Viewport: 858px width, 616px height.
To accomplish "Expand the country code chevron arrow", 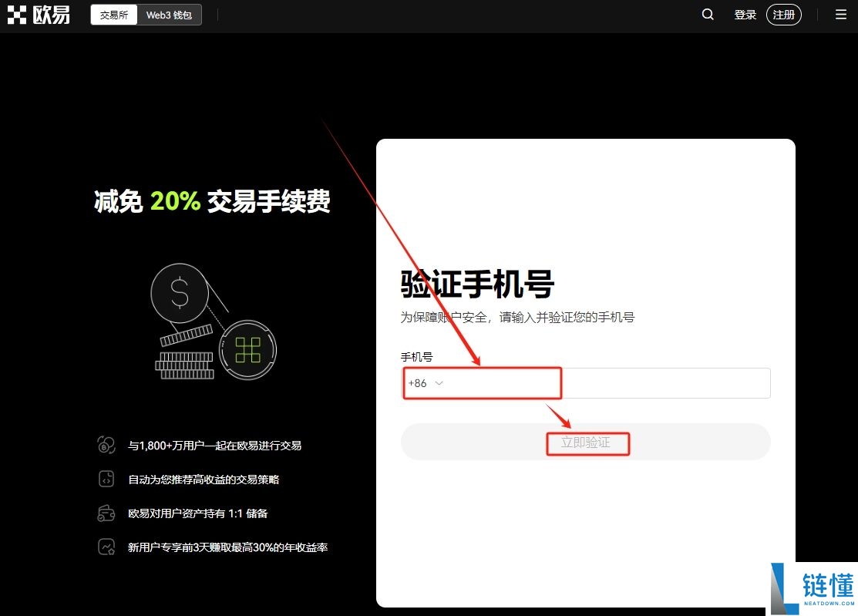I will [439, 383].
